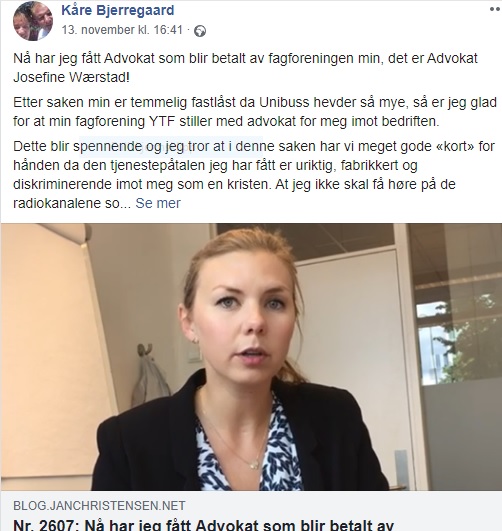
Task: Click the paragraph starting 'Dette blir spennende'
Action: coord(254,175)
